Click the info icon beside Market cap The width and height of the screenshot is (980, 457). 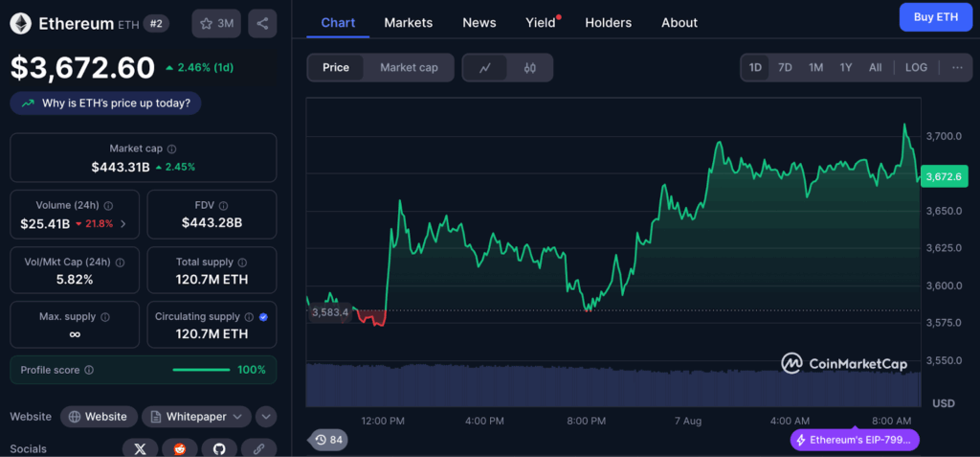(172, 149)
